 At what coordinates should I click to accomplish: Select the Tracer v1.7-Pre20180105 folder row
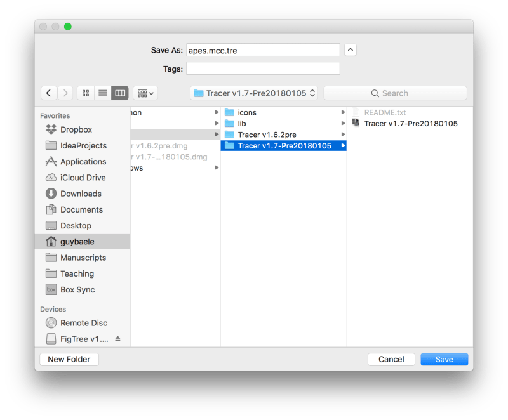coord(283,146)
